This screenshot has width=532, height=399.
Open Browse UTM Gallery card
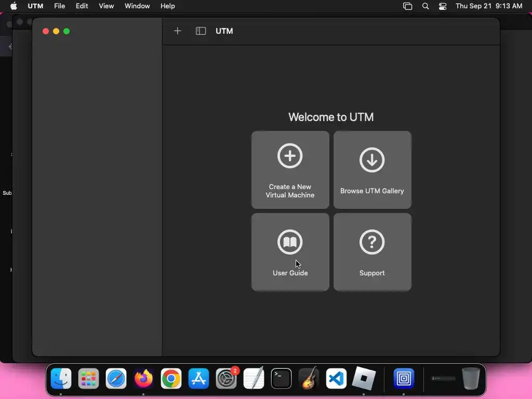372,170
